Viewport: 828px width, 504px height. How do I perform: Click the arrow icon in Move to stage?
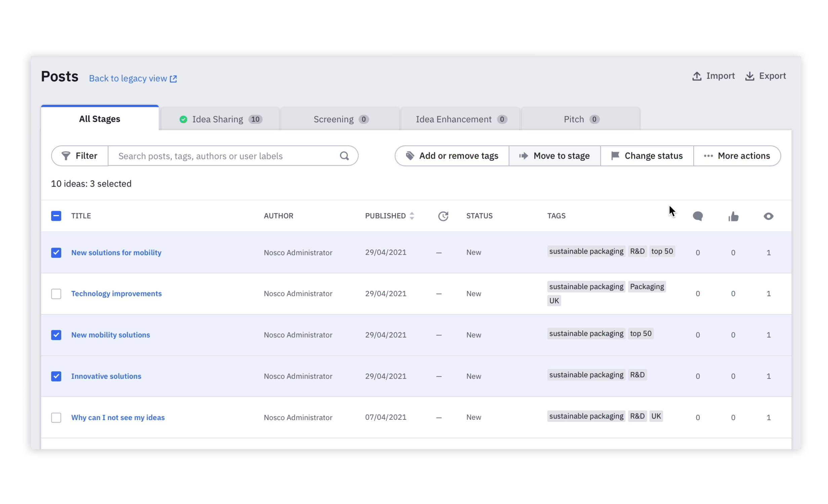click(x=523, y=156)
